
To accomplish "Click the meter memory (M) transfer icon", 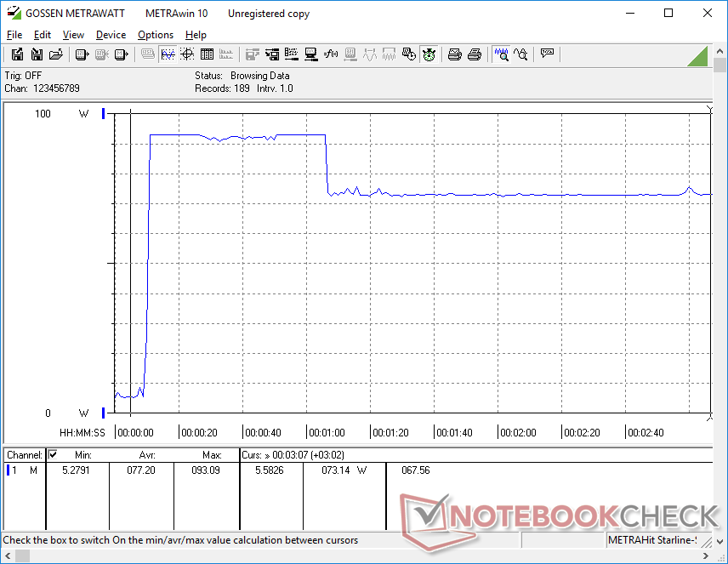I will [121, 54].
